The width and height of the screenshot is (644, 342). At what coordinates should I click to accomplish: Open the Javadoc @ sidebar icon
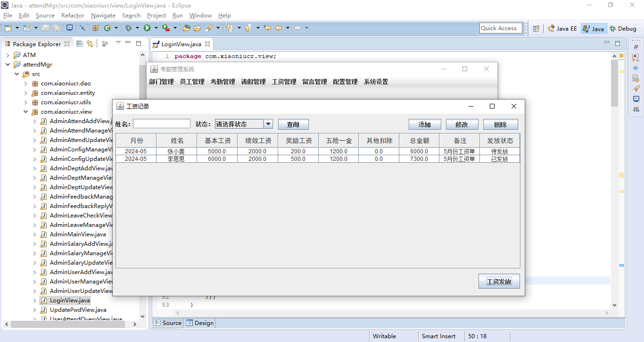(636, 68)
